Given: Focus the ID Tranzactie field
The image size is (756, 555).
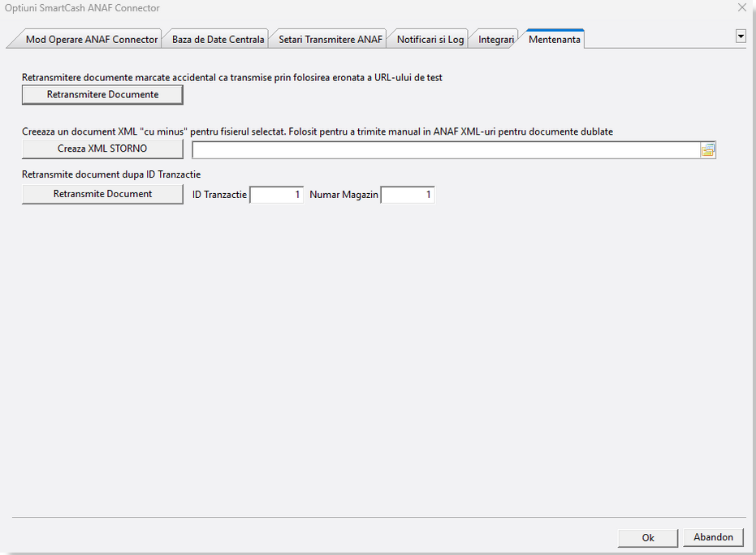Looking at the screenshot, I should 277,195.
